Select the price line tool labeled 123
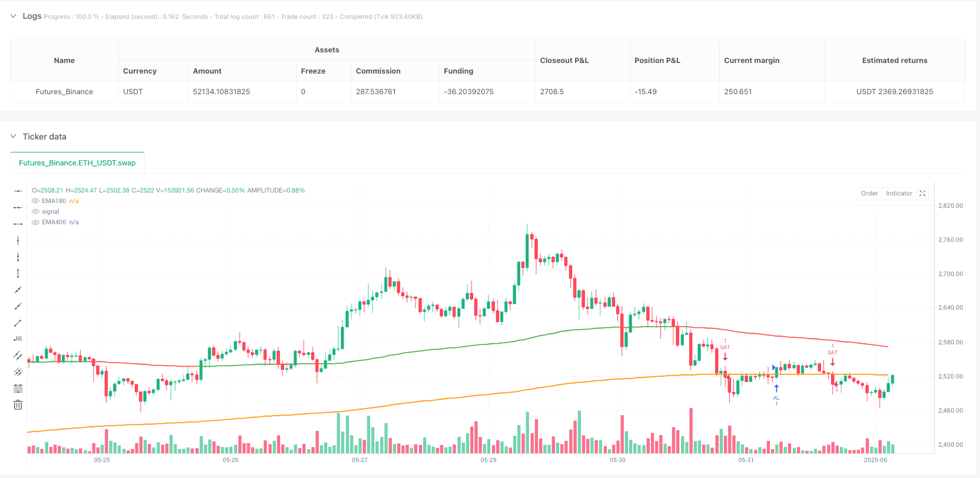 [x=18, y=338]
